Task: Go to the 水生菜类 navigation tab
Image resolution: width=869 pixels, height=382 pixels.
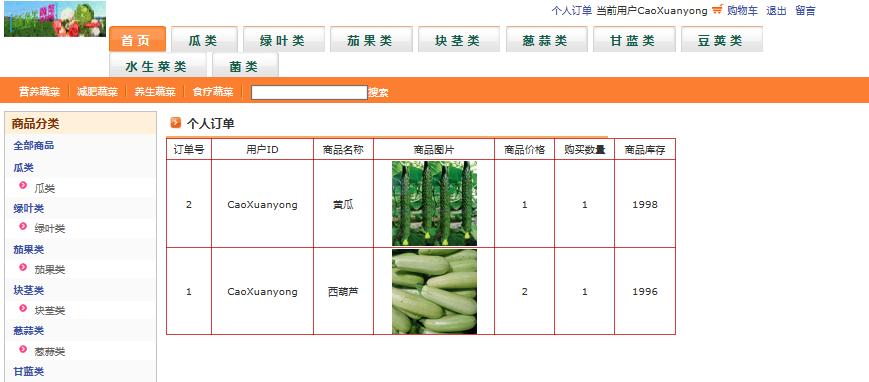Action: click(x=157, y=65)
